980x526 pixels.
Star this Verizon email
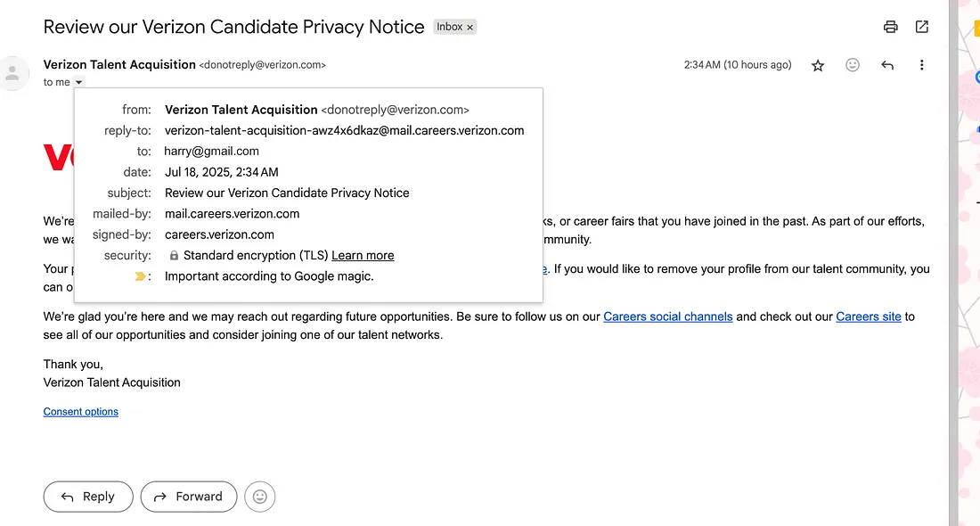[x=818, y=65]
